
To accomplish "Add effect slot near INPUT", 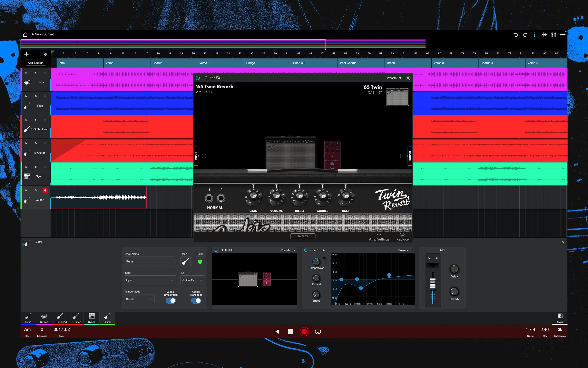I will coord(204,156).
